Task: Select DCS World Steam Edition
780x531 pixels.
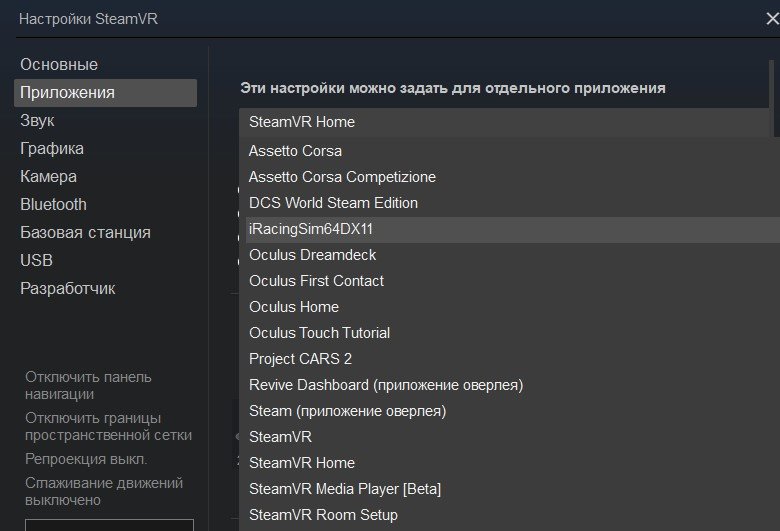Action: tap(333, 203)
